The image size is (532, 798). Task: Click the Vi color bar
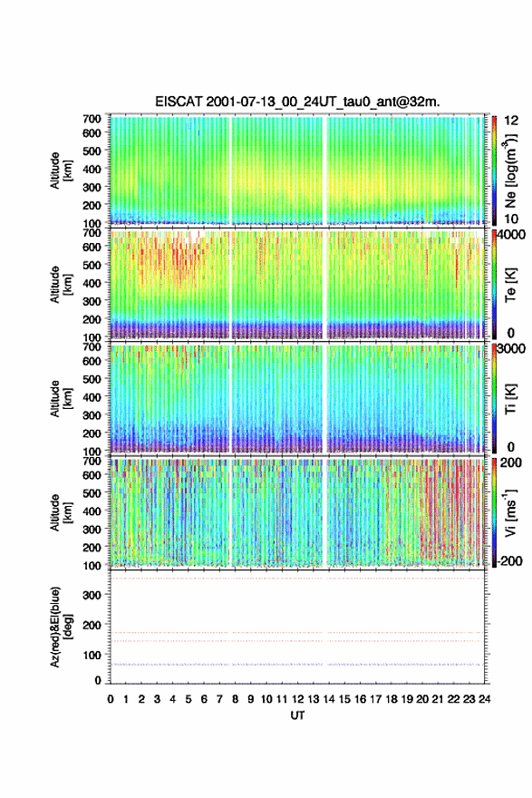coord(494,513)
